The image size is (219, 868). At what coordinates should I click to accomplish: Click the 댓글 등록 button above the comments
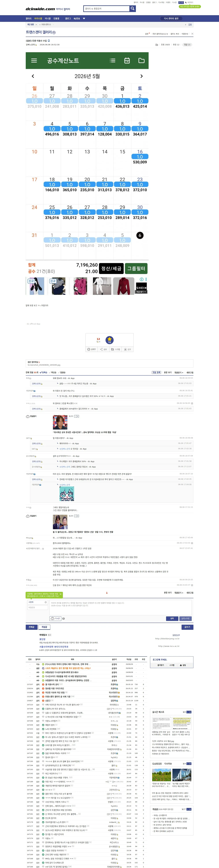click(x=156, y=373)
